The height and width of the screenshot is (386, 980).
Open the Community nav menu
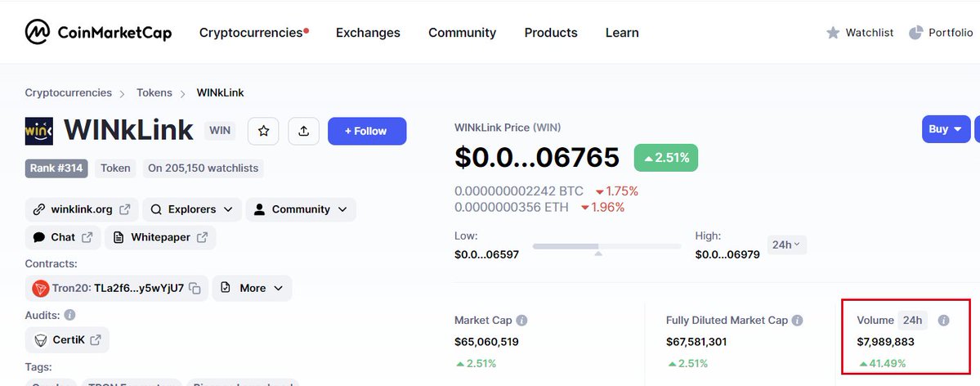(x=462, y=33)
